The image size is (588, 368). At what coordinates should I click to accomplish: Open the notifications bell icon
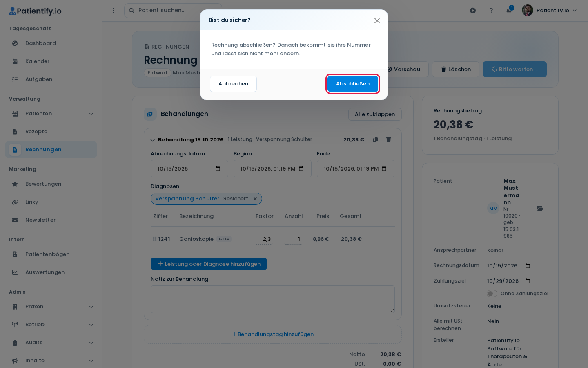click(509, 11)
